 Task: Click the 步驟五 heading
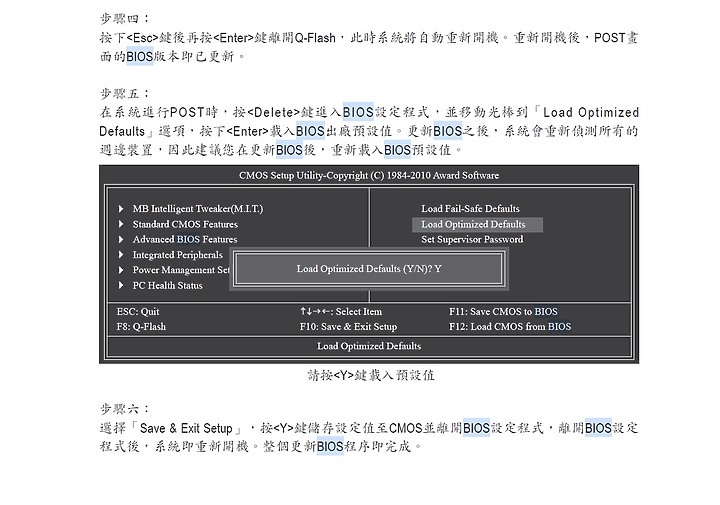[124, 93]
